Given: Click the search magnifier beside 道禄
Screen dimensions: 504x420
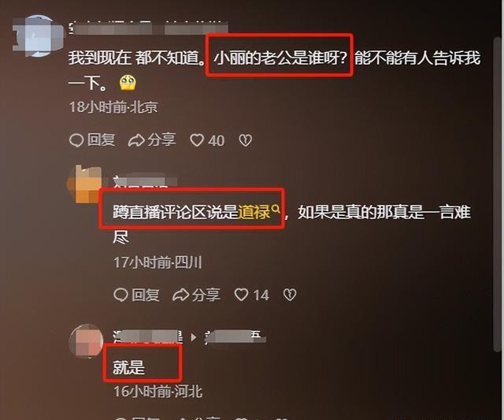Looking at the screenshot, I should pos(276,209).
